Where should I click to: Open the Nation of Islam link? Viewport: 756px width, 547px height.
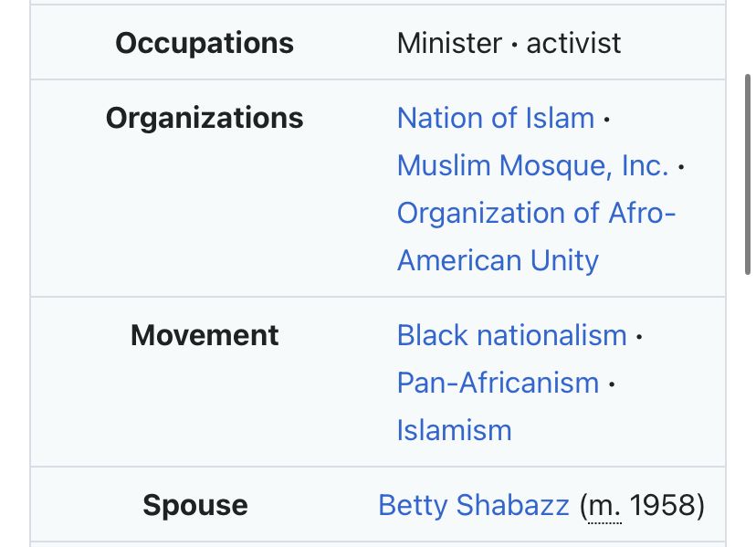click(x=496, y=118)
